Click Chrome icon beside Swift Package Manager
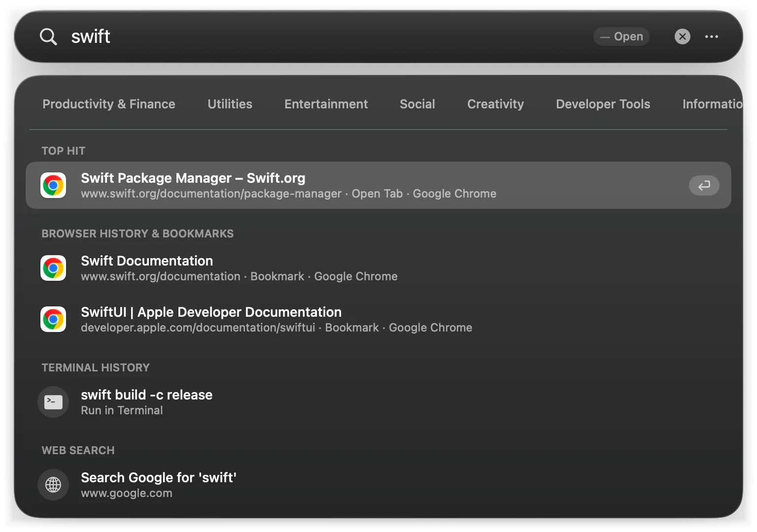 pyautogui.click(x=53, y=185)
